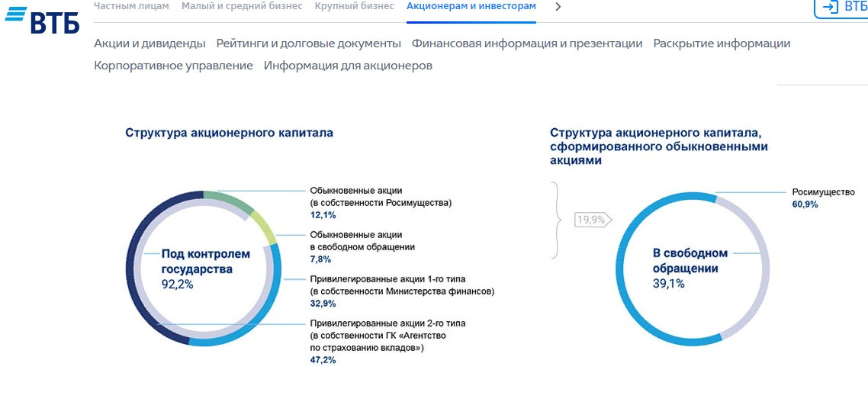
Task: Switch to Малый и средний бизнес tab
Action: 243,6
